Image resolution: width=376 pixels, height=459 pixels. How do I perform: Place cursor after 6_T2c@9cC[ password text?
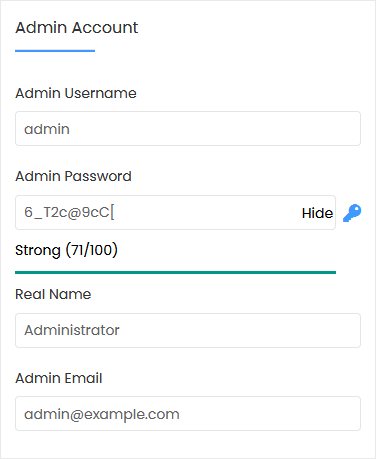coord(115,212)
